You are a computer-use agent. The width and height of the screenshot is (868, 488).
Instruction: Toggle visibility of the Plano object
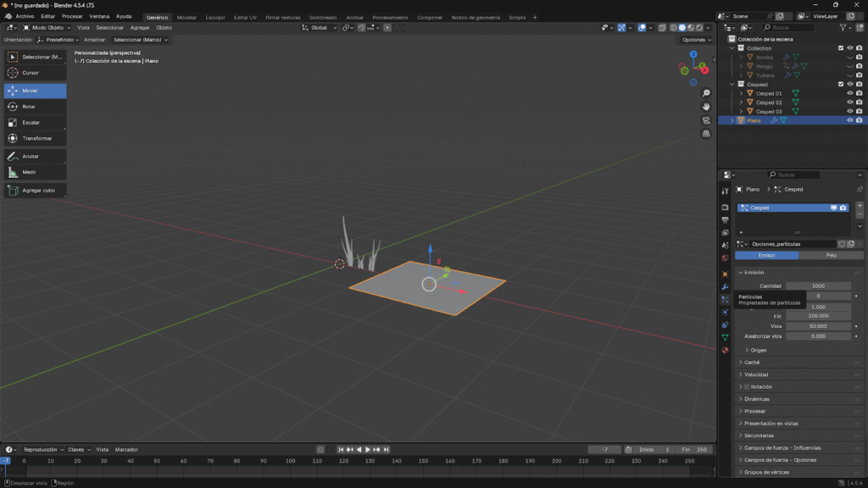point(849,120)
